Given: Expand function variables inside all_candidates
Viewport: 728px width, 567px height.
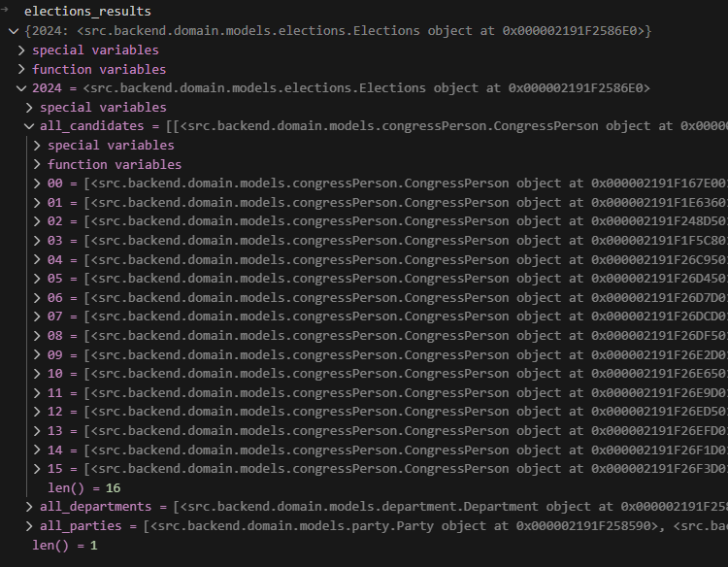Looking at the screenshot, I should click(x=37, y=165).
